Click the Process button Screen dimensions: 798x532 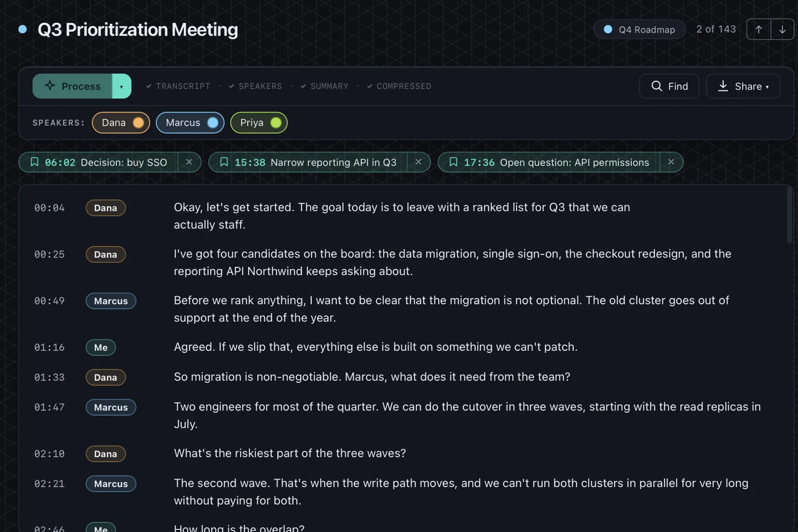point(73,86)
